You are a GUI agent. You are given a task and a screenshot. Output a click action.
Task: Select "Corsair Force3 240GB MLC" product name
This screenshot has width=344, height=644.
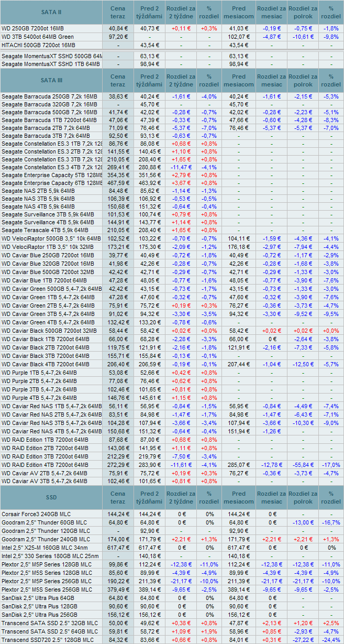pos(36,514)
